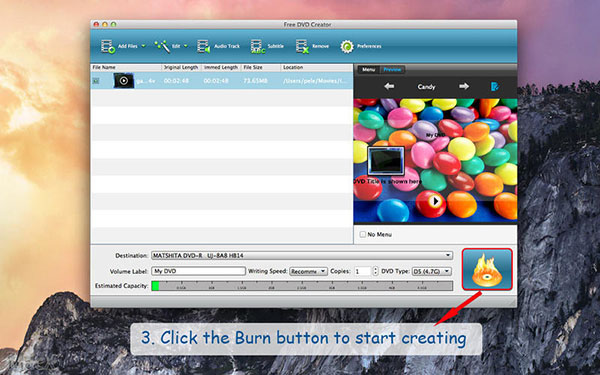Expand the Edit dropdown arrow
The width and height of the screenshot is (600, 375).
click(x=186, y=46)
